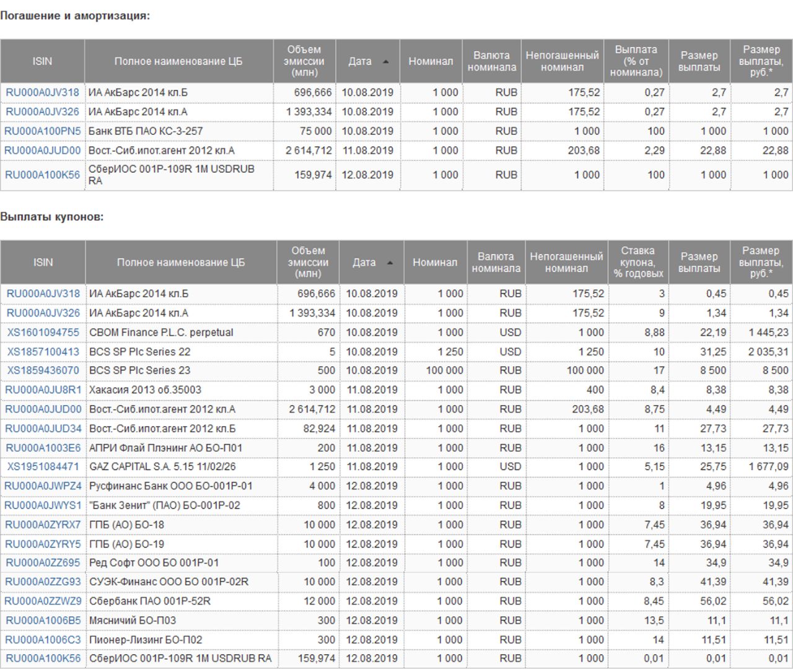Click the Номинал header in the redemption table

click(431, 61)
